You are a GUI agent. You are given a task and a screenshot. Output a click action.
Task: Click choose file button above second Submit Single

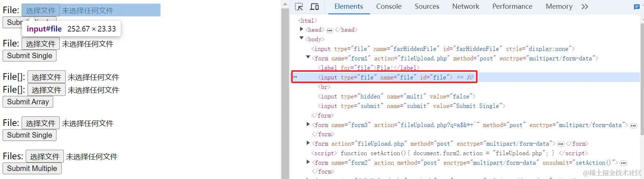coord(41,123)
